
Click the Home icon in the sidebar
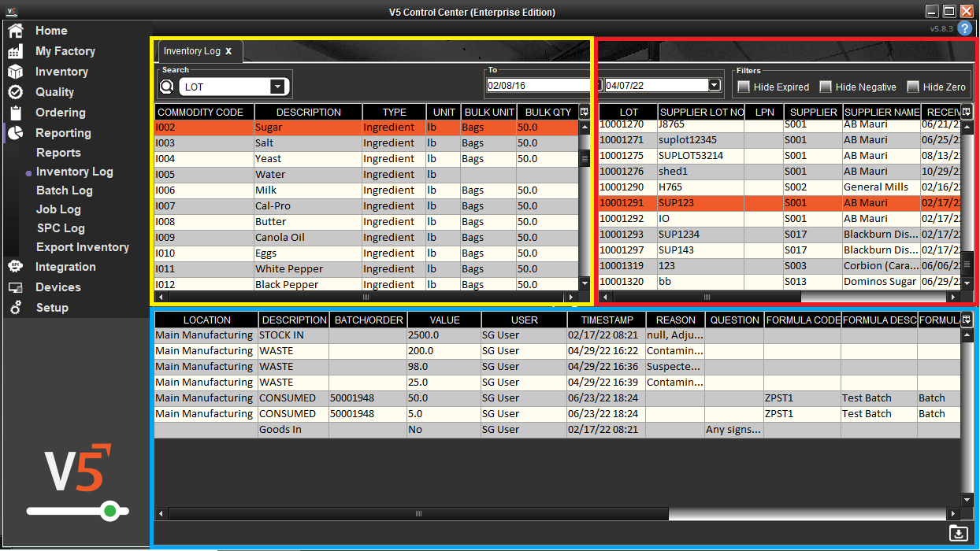click(x=16, y=30)
